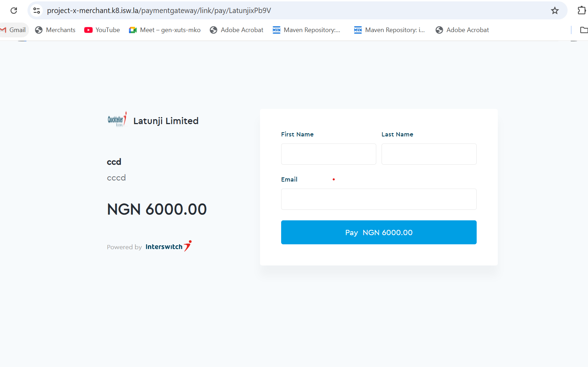
Task: Open the Gmail bookmark
Action: [x=13, y=30]
